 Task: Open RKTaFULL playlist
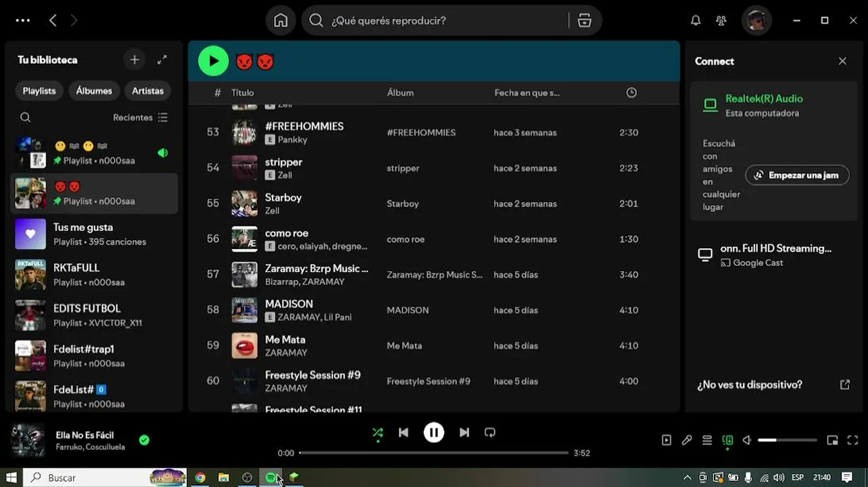[x=94, y=275]
